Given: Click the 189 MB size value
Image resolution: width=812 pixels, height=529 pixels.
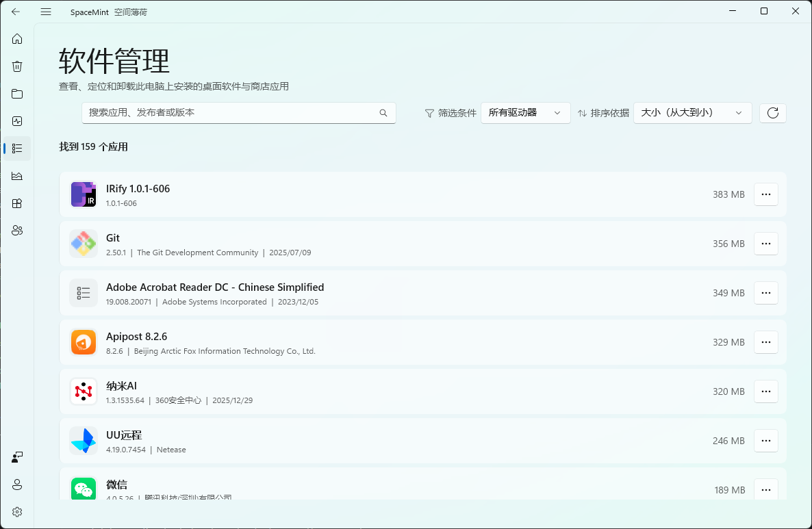Looking at the screenshot, I should tap(730, 490).
